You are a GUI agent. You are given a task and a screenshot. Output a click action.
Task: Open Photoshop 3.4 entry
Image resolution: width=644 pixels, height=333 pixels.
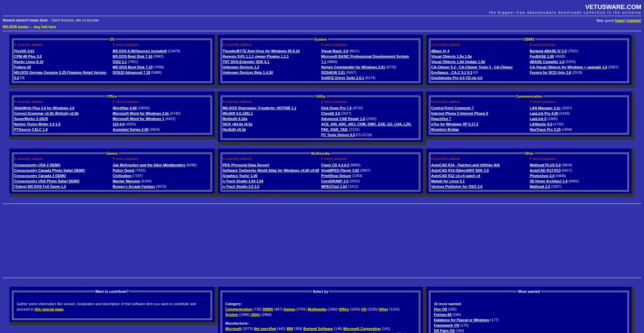point(542,176)
